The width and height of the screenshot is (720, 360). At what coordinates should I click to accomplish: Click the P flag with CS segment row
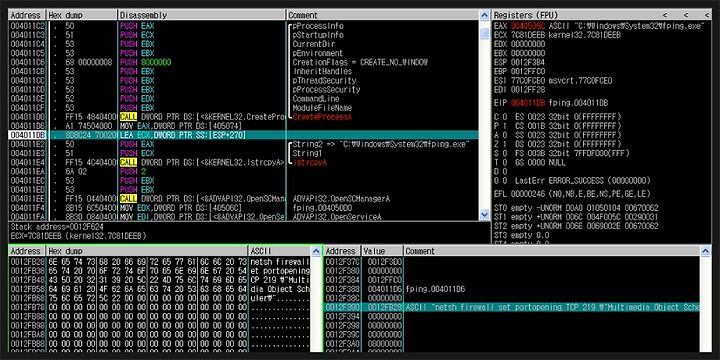[x=557, y=126]
